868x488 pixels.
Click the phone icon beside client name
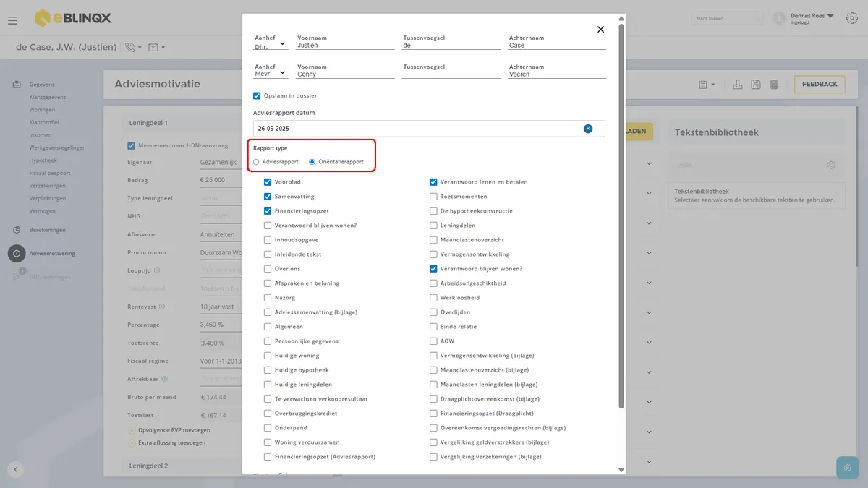point(130,48)
